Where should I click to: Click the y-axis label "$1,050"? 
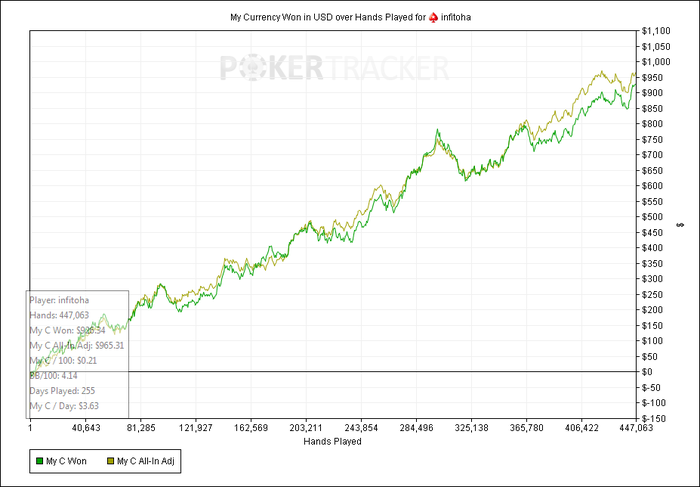point(656,46)
